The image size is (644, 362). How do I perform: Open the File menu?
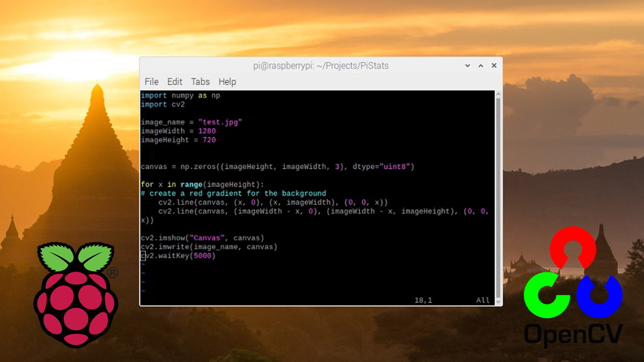(151, 82)
